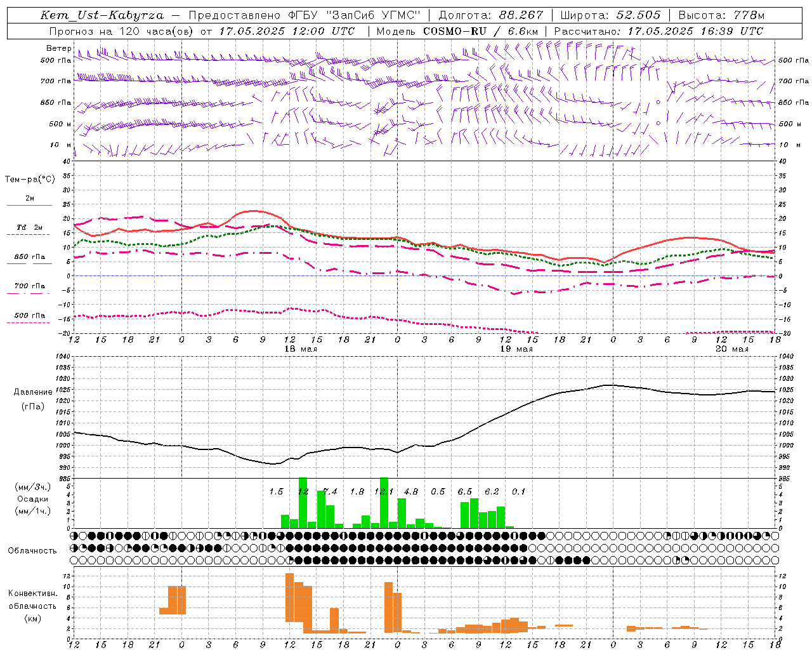Click the Td 2м dew point legend entry

29,230
